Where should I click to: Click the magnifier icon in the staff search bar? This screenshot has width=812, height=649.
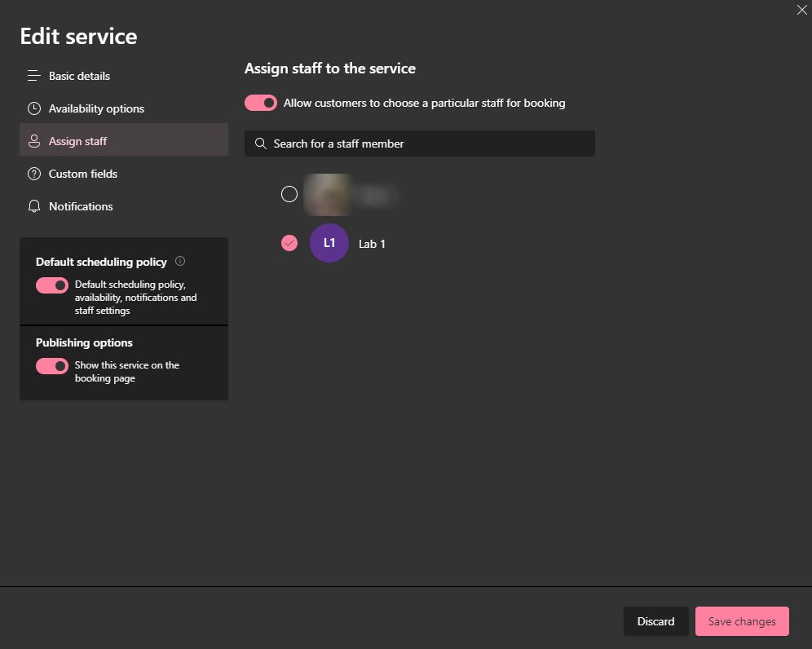(260, 143)
